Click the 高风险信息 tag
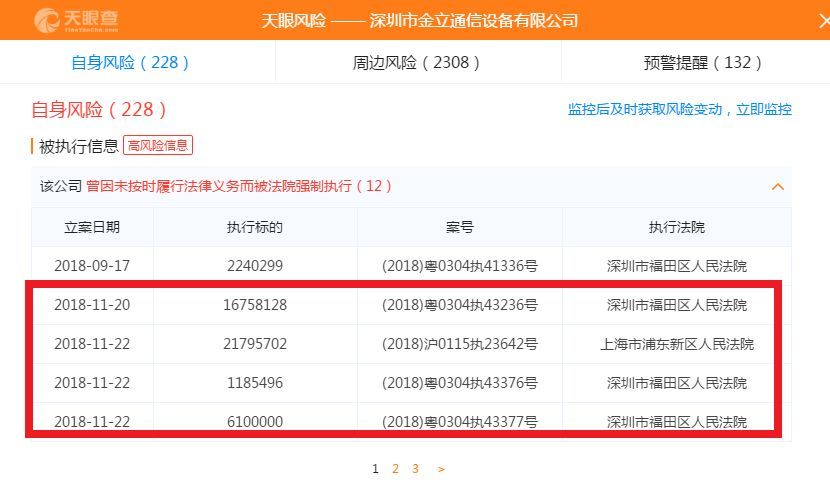830x484 pixels. [158, 145]
